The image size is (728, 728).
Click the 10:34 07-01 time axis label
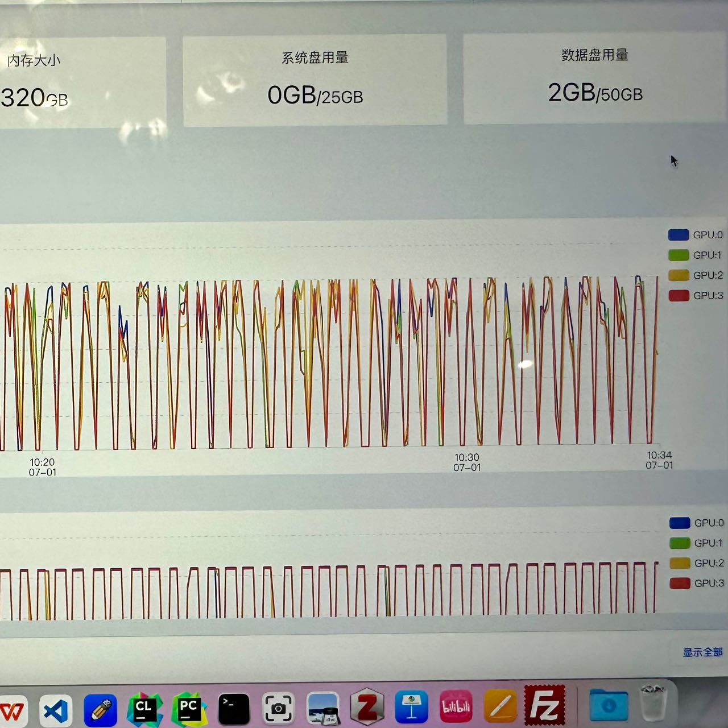point(659,460)
